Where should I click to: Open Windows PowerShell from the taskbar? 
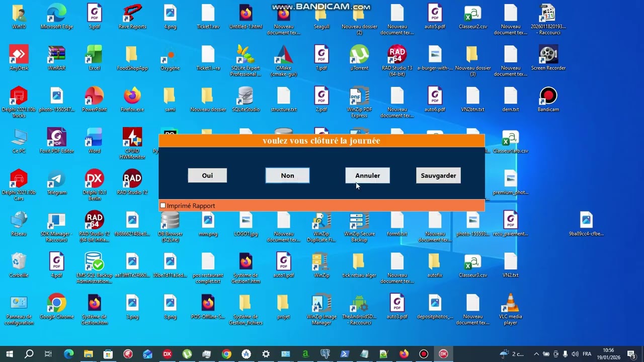pos(345,354)
